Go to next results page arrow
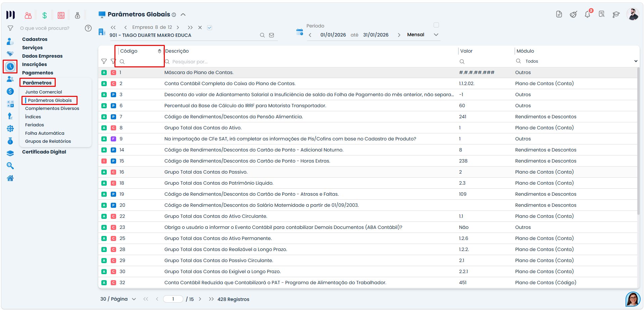Screen dimensions: 644x310 200,299
